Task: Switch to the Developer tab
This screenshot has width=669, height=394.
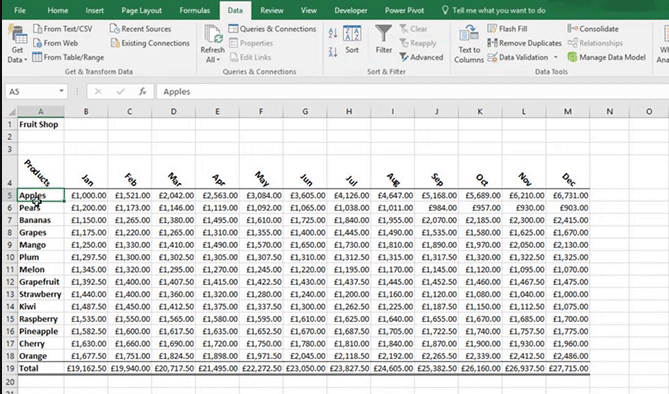Action: [351, 10]
